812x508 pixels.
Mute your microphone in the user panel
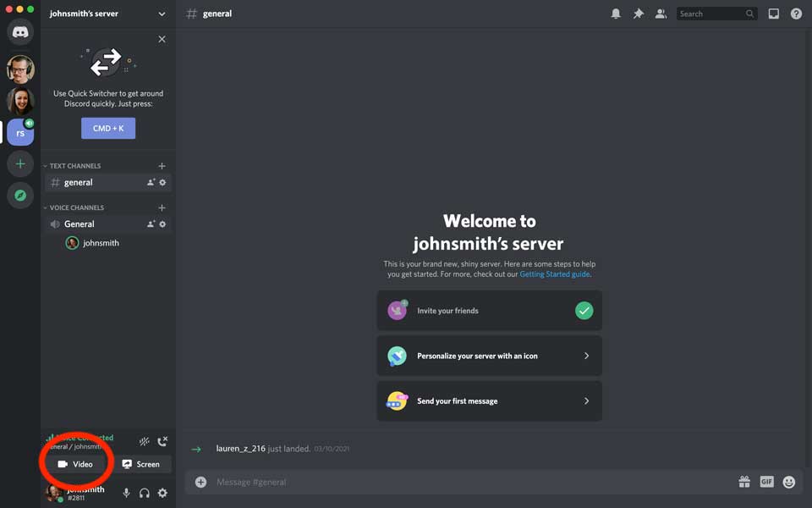tap(126, 493)
